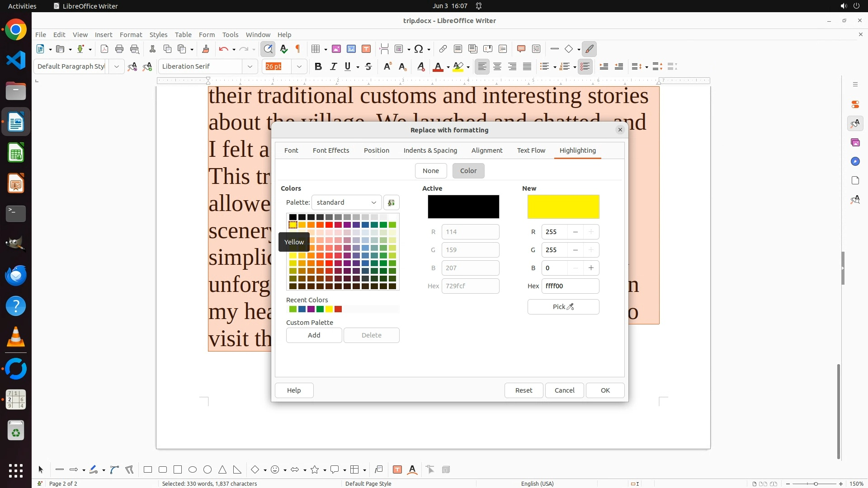Click the Pick color button
Viewport: 868px width, 488px height.
click(x=563, y=307)
